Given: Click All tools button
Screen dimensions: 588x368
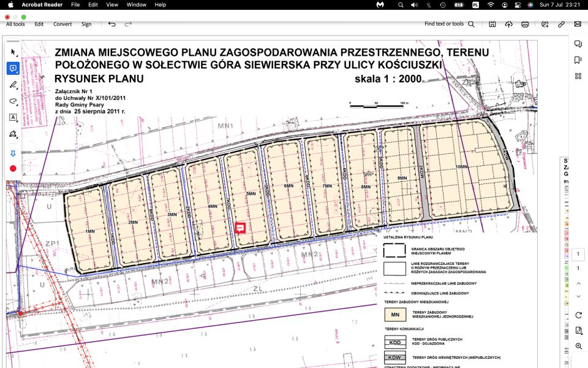Looking at the screenshot, I should point(16,24).
